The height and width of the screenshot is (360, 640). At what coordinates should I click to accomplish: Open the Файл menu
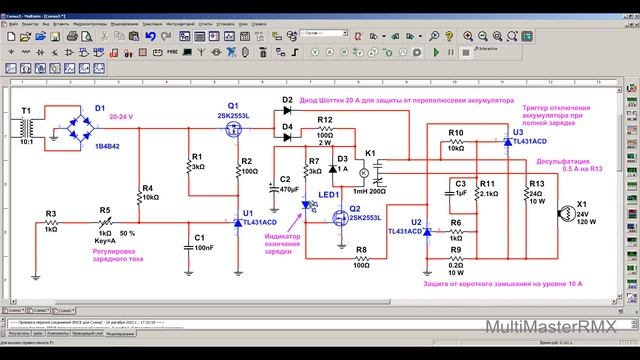click(x=13, y=24)
